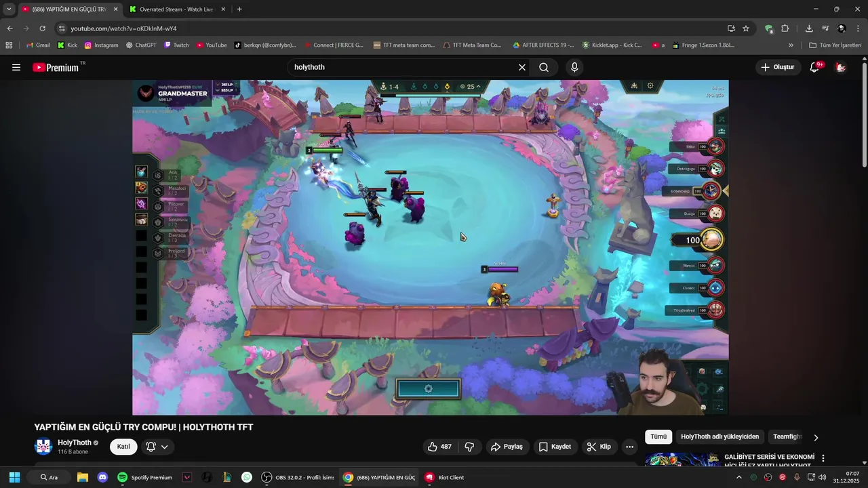Select the Tümü filter chip

[658, 436]
